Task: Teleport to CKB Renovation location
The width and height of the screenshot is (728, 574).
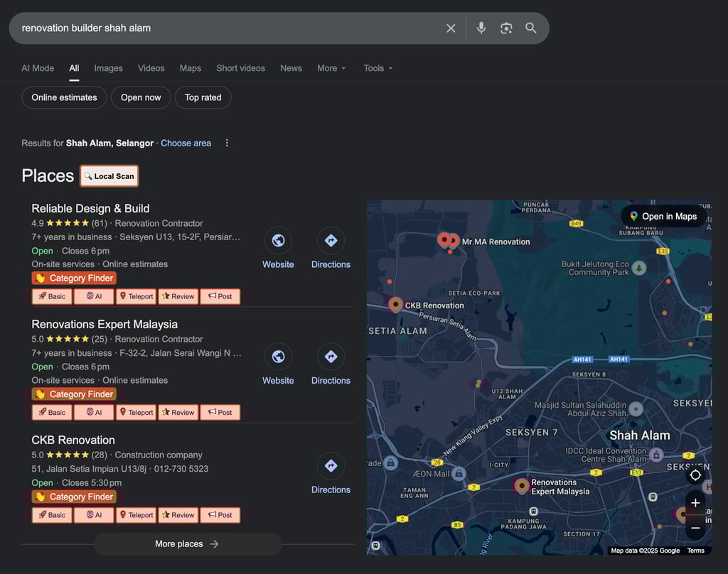Action: pyautogui.click(x=136, y=515)
